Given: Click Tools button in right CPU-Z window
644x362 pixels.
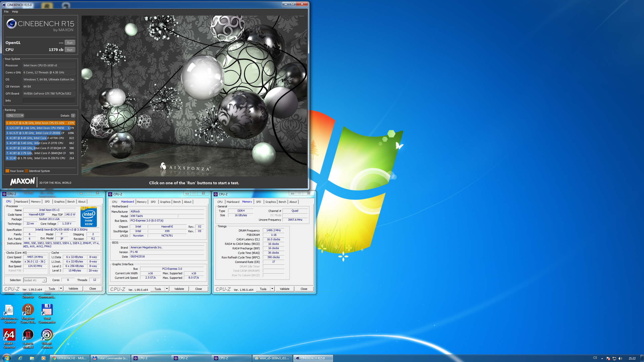Looking at the screenshot, I should pos(263,289).
